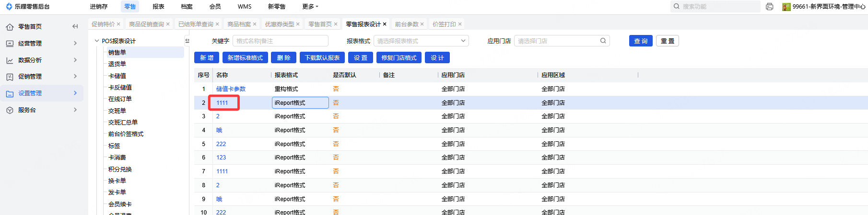Open the 报表格式 dropdown

click(421, 41)
